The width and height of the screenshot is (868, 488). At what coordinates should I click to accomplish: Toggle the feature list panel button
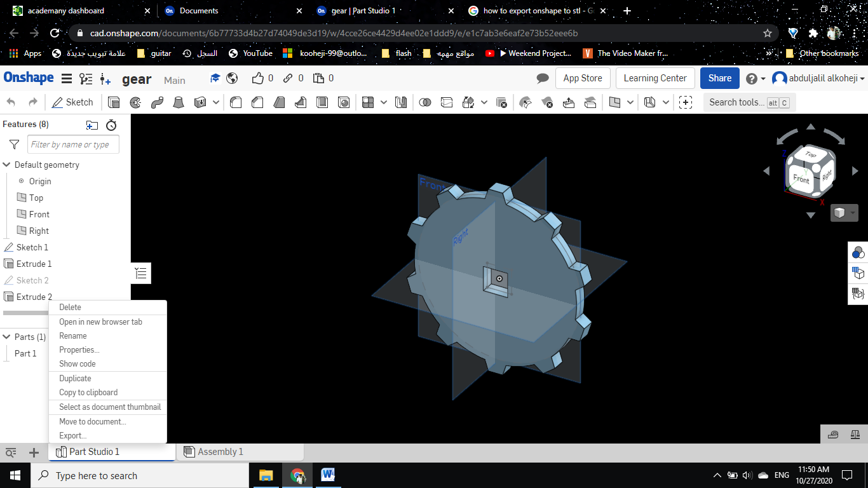[141, 273]
